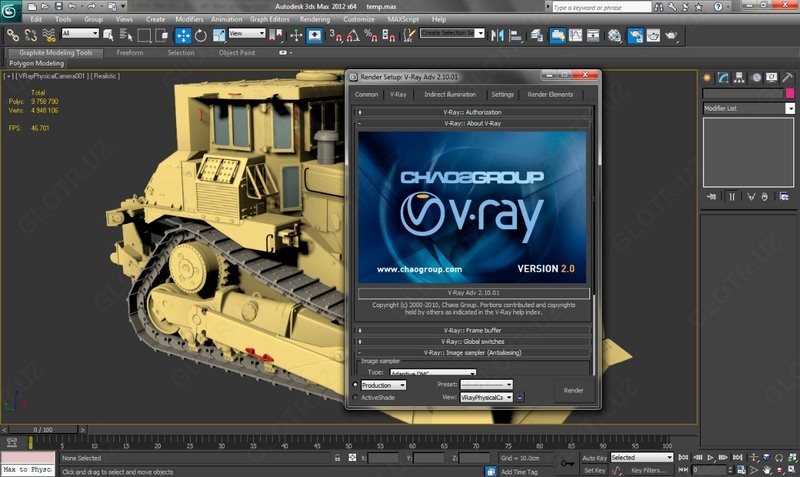Viewport: 800px width, 477px height.
Task: Toggle the Angle Snap icon
Action: tap(353, 35)
